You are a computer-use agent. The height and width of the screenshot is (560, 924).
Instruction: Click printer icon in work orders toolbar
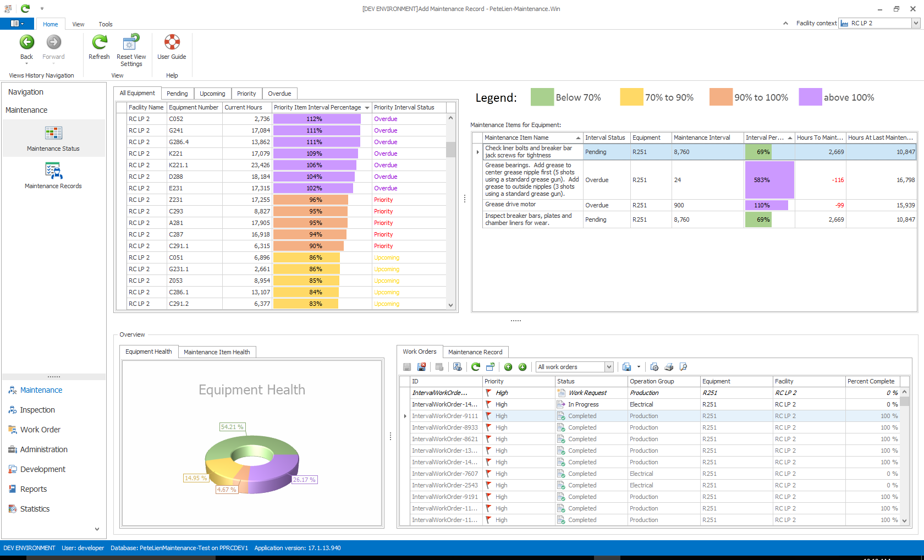(669, 367)
